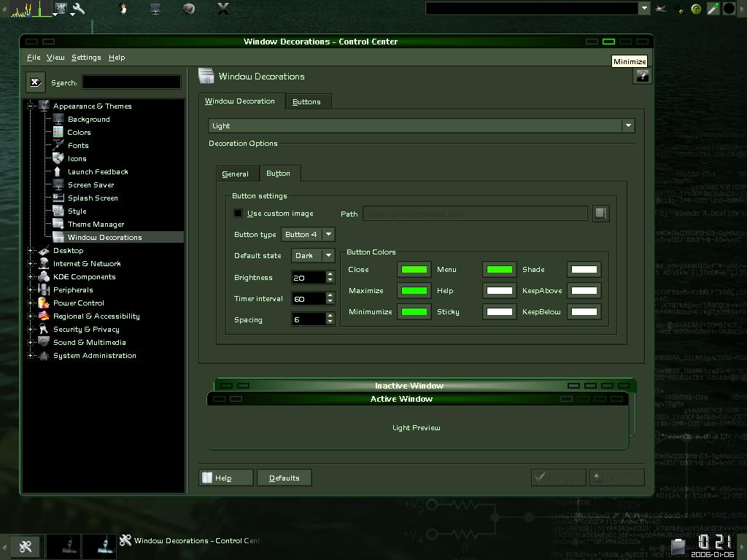747x560 pixels.
Task: Browse for image path with folder button
Action: [601, 214]
